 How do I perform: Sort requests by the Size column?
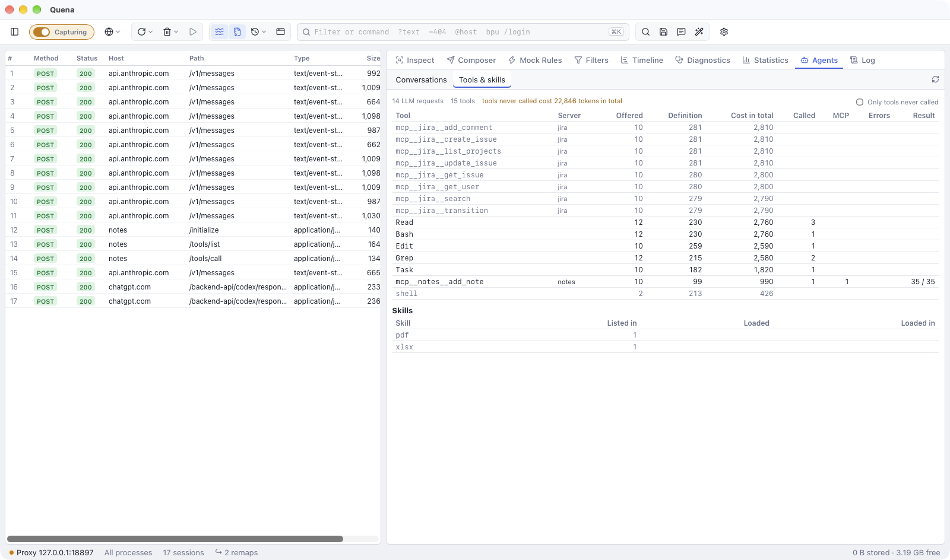[x=373, y=58]
